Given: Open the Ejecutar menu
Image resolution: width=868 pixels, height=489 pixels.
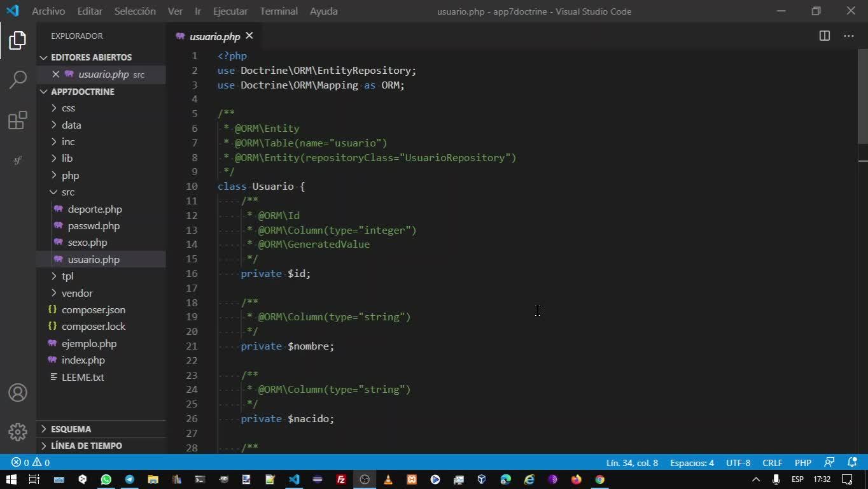Looking at the screenshot, I should coord(230,11).
